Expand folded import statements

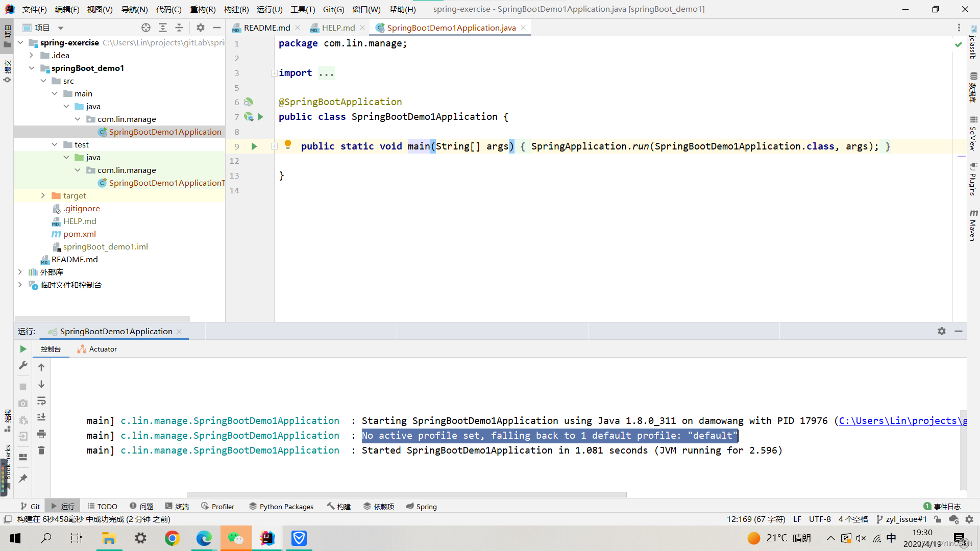click(x=274, y=73)
